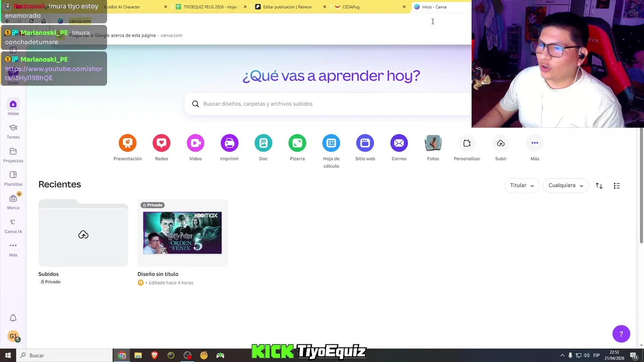
Task: Show Más design types
Action: click(535, 143)
